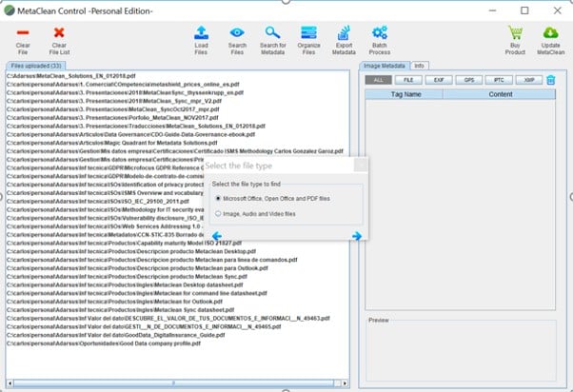The image size is (573, 392).
Task: Open Search for Metadata tool
Action: (273, 32)
